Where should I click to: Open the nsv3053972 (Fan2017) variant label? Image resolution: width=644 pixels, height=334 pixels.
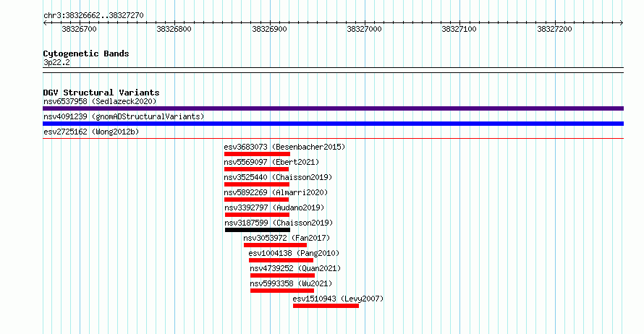287,238
